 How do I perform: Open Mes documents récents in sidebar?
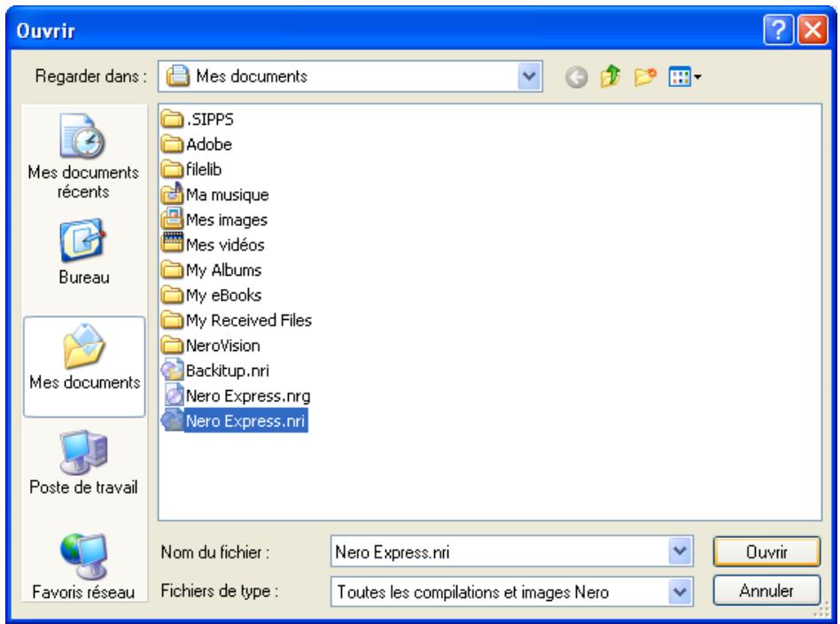83,156
